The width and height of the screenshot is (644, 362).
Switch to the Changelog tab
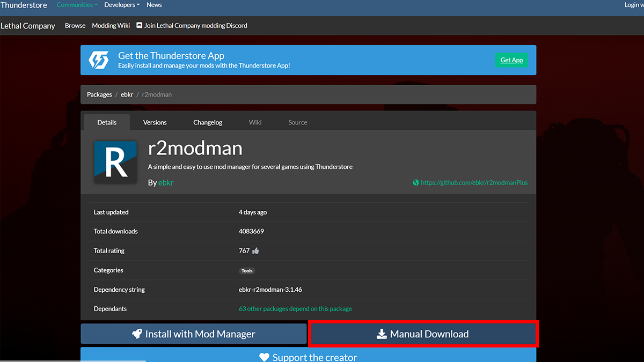tap(208, 122)
